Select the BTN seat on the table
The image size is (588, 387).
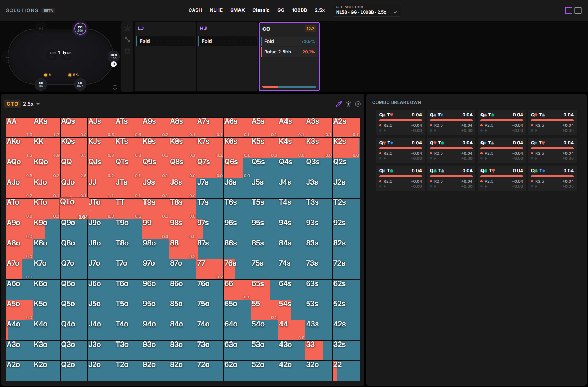(114, 57)
